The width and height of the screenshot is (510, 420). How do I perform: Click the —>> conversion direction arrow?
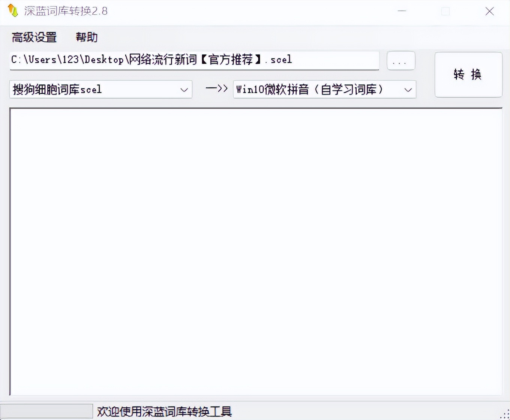coord(216,89)
